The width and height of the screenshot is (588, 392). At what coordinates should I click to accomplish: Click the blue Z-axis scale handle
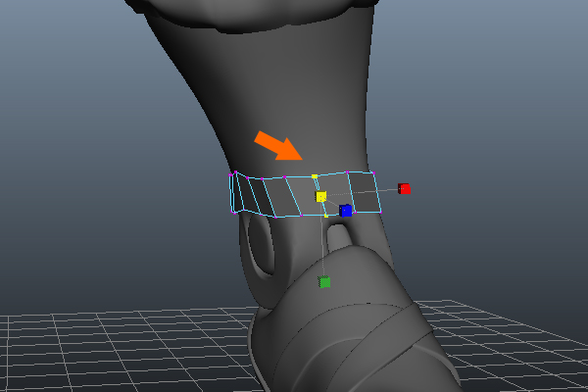[x=345, y=211]
